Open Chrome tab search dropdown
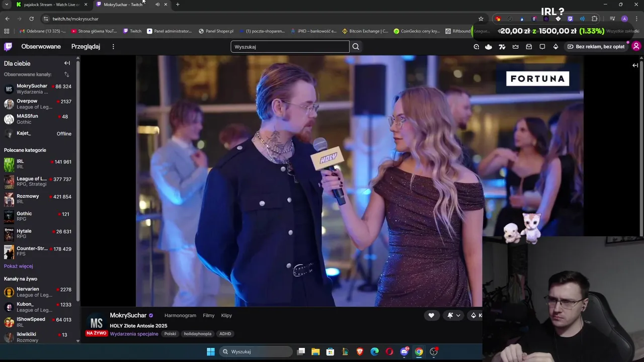 pos(7,5)
